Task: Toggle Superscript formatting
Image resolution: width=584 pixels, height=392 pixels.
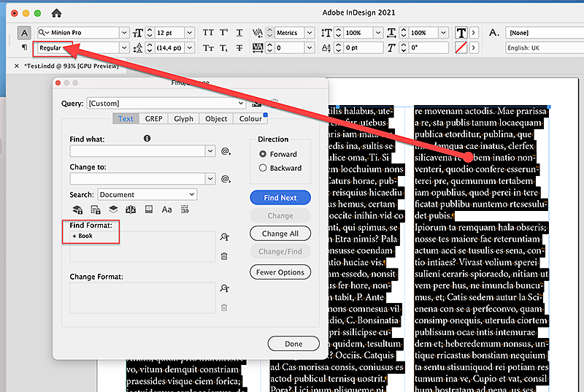Action: [x=223, y=33]
